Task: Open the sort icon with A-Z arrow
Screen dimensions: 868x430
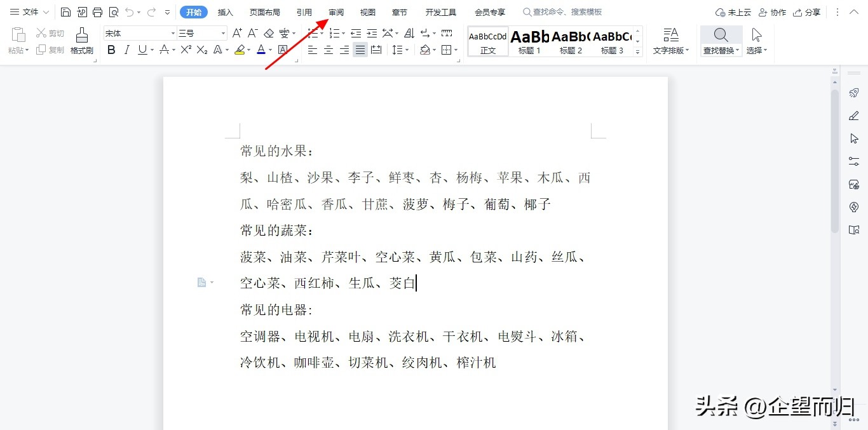Action: (x=409, y=33)
